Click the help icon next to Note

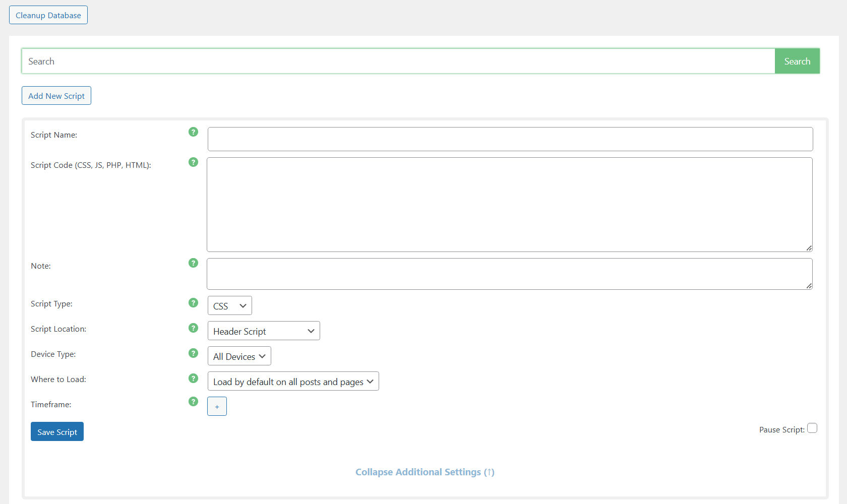(193, 263)
